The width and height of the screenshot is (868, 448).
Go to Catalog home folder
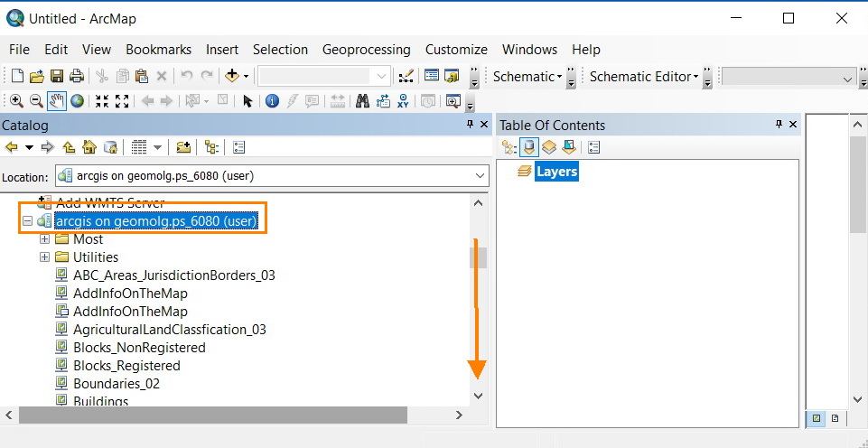pyautogui.click(x=89, y=147)
